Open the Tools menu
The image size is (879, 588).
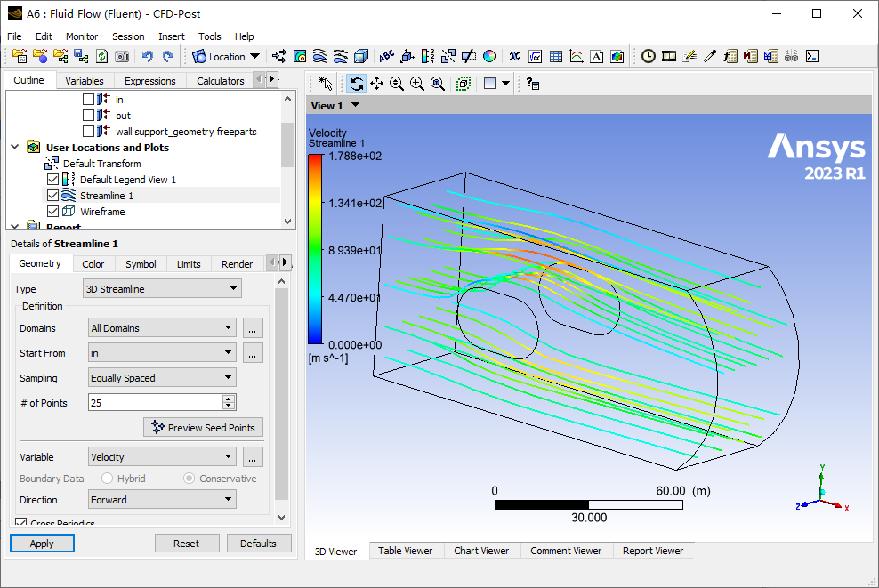[209, 36]
